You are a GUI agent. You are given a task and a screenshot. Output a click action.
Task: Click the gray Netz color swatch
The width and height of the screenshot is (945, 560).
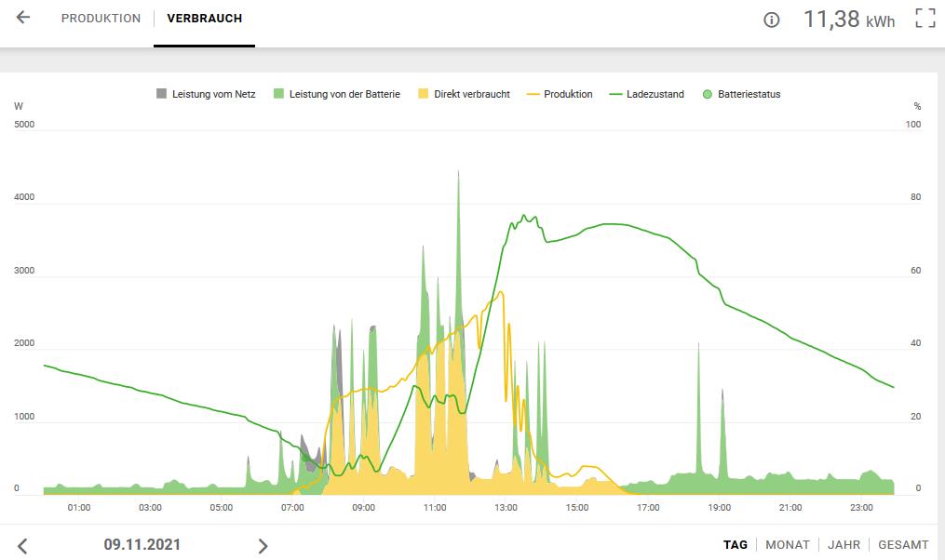(x=161, y=93)
